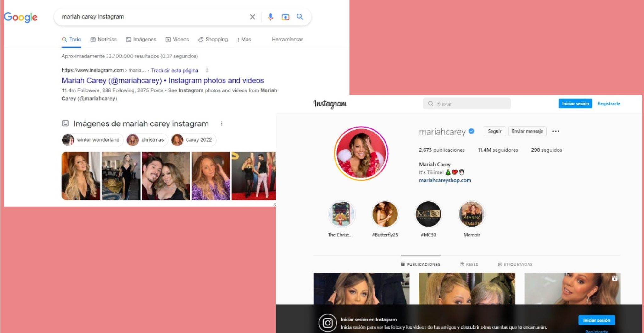This screenshot has width=644, height=333.
Task: Click the Regístrarte link in header
Action: (609, 103)
